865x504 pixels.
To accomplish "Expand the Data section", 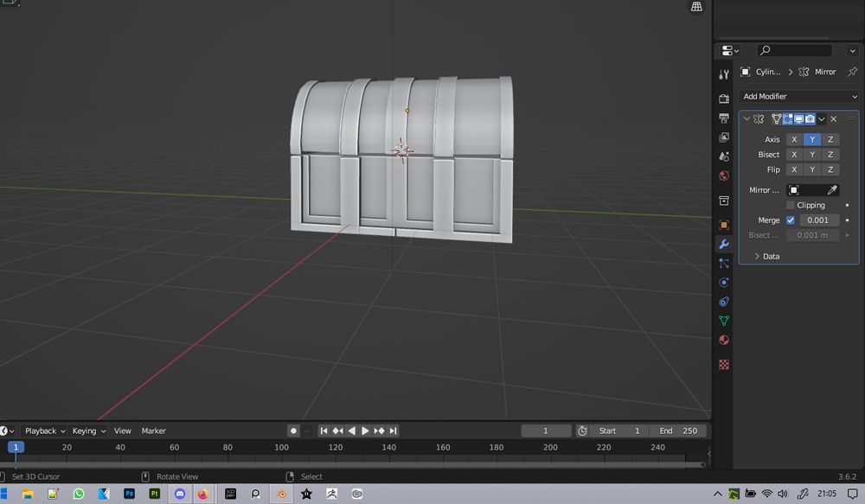I will (x=766, y=257).
